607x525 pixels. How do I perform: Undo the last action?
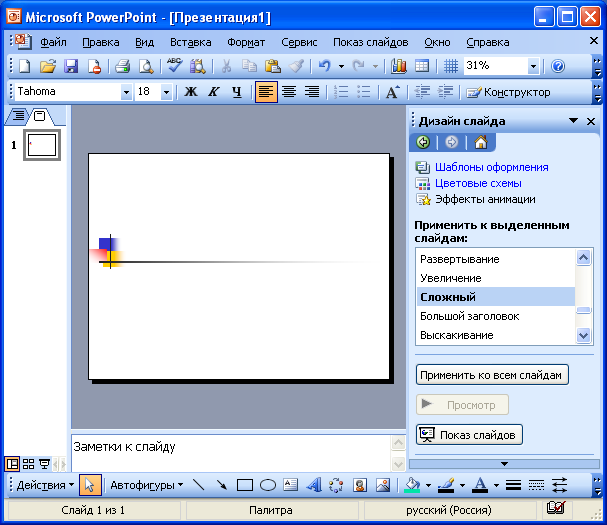[x=324, y=66]
